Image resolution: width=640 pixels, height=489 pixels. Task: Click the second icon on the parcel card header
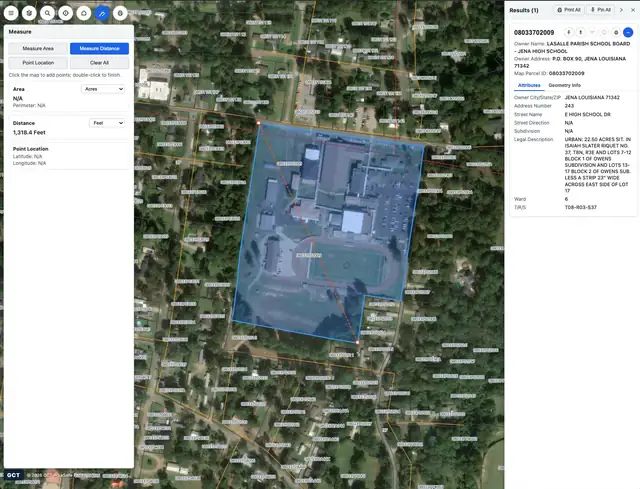coord(581,32)
